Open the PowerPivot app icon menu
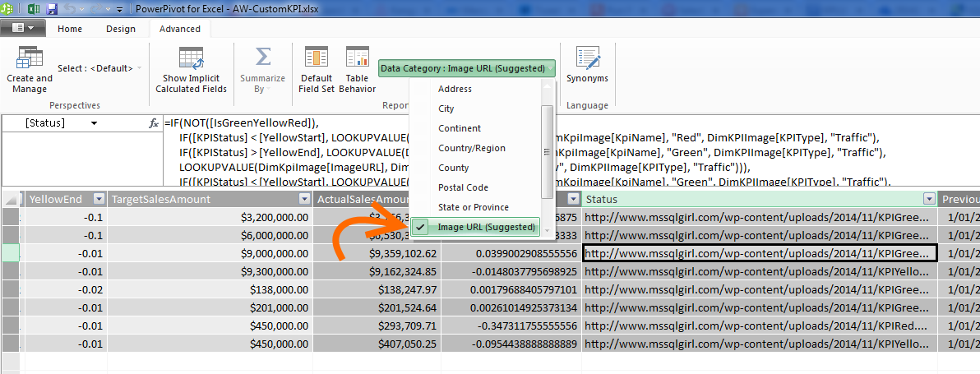The height and width of the screenshot is (374, 980). point(7,9)
